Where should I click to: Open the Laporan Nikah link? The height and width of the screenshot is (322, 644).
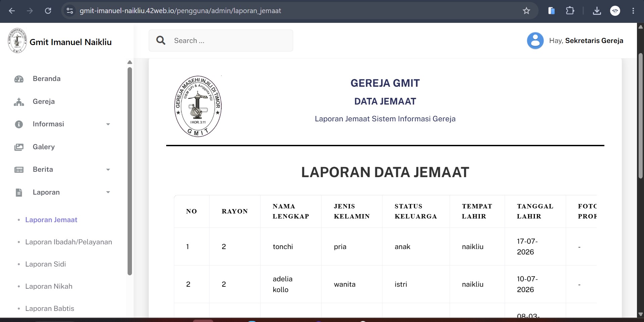click(x=49, y=286)
